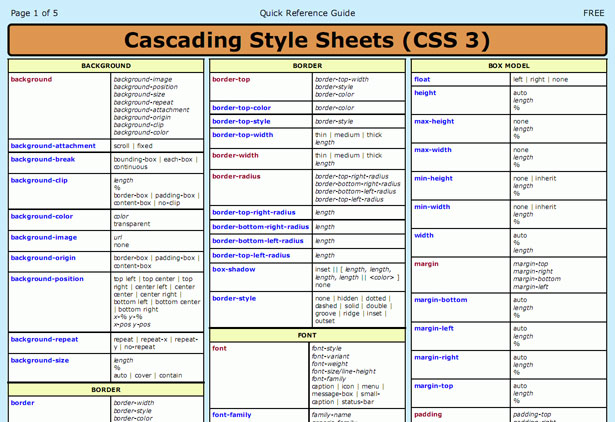
Task: Click the first 'BACKGROUND' section header
Action: (106, 65)
